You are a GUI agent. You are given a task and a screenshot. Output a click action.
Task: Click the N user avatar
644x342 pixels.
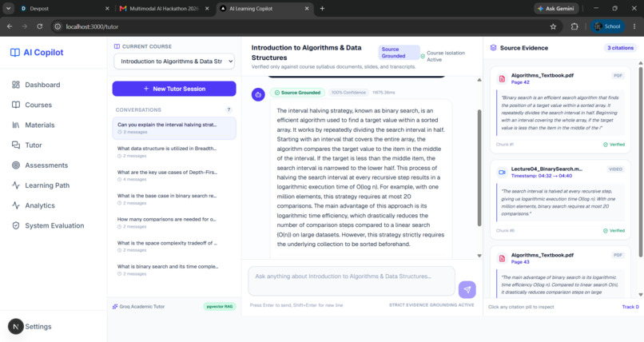click(16, 326)
